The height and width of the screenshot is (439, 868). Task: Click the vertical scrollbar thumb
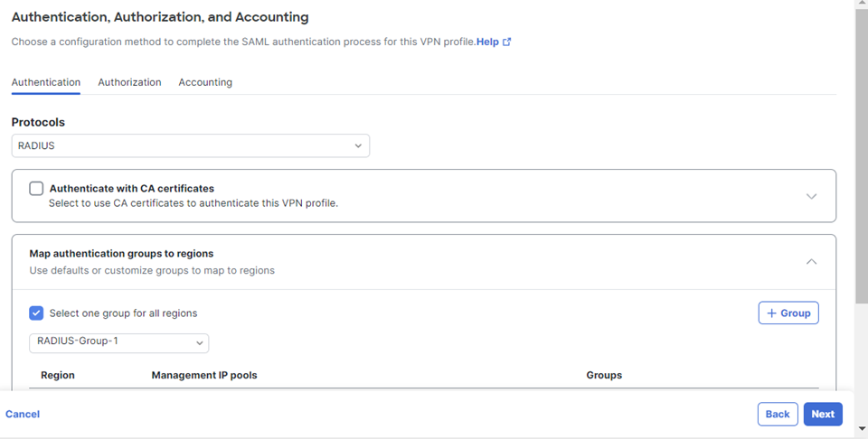[862, 154]
